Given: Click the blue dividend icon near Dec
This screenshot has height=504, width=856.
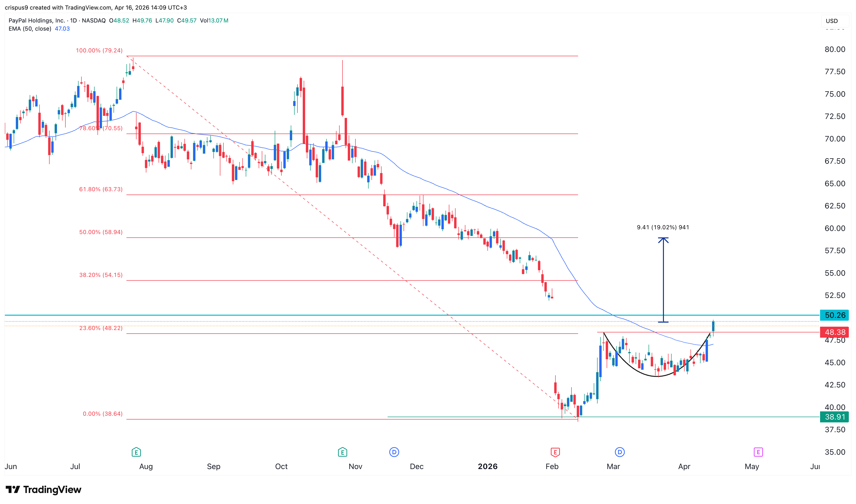Looking at the screenshot, I should [x=394, y=452].
